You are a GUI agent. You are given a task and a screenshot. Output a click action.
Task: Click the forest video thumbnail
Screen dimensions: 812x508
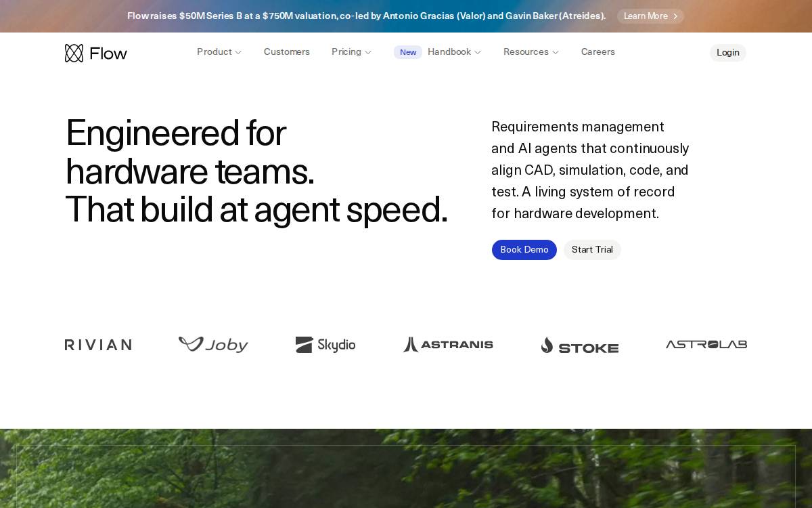pyautogui.click(x=406, y=469)
